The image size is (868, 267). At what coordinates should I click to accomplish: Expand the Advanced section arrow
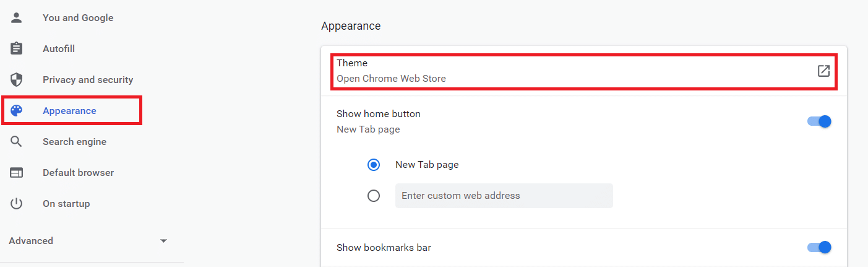point(163,241)
